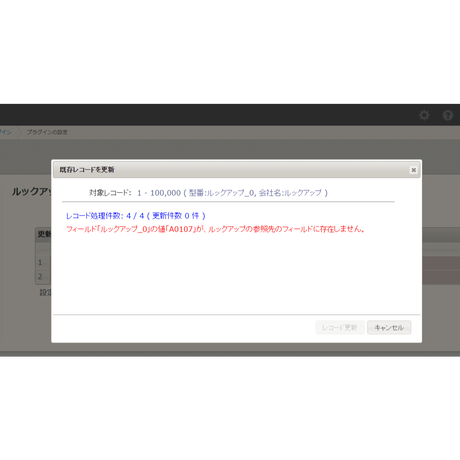Click the red A0107 error message
This screenshot has width=460, height=460.
[x=215, y=229]
